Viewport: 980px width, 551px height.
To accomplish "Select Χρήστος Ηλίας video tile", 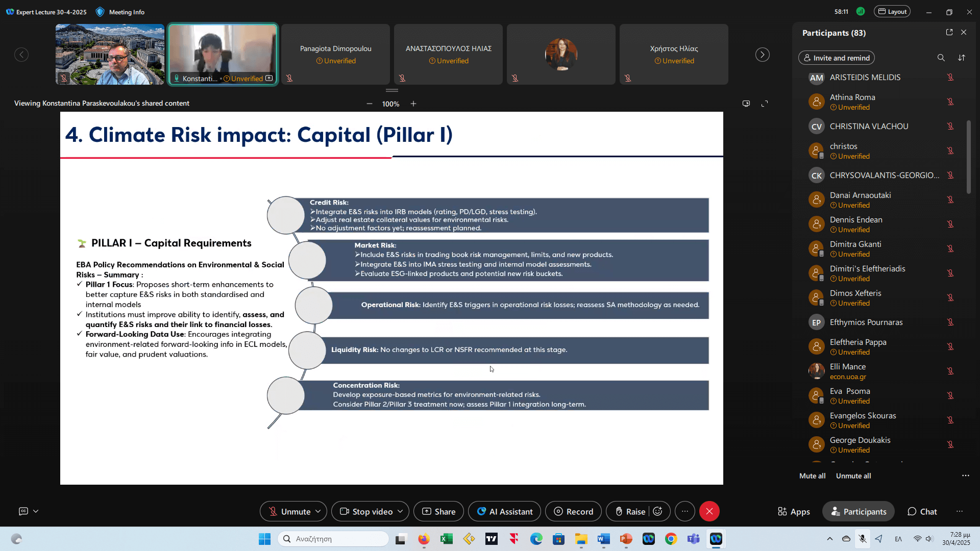I will pyautogui.click(x=674, y=55).
